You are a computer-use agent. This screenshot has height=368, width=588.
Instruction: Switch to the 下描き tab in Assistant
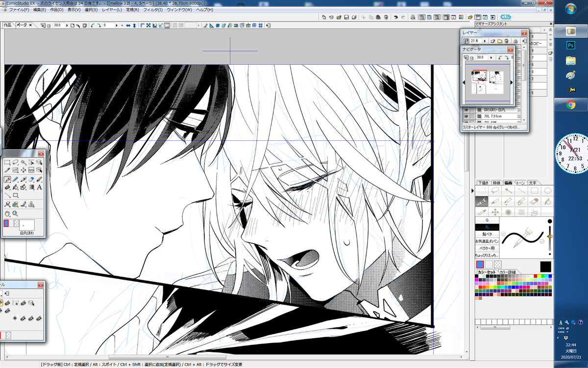pos(484,183)
